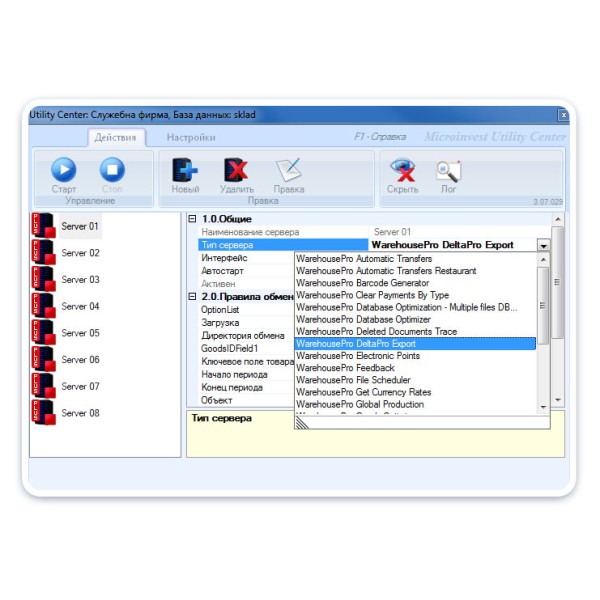Select the Server 04 icon

click(x=44, y=306)
